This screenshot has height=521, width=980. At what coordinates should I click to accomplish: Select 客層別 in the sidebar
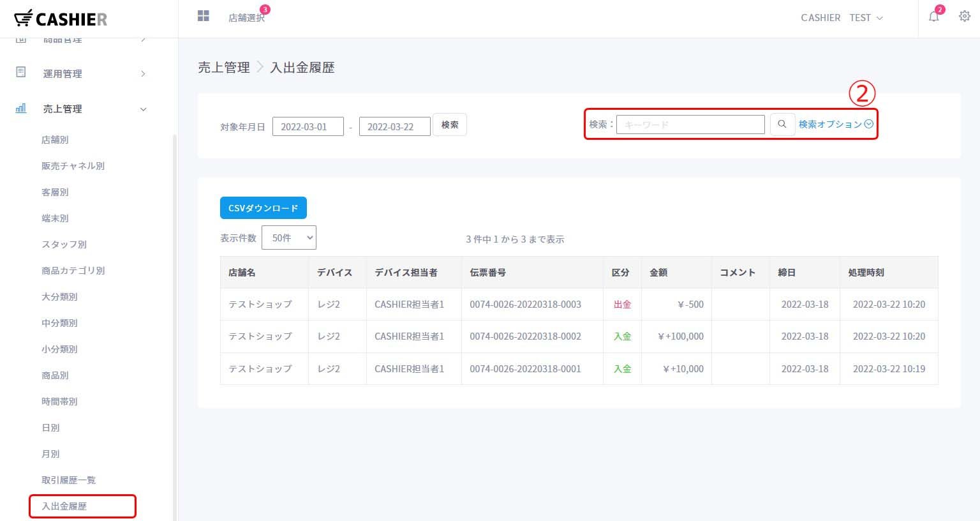[x=55, y=192]
